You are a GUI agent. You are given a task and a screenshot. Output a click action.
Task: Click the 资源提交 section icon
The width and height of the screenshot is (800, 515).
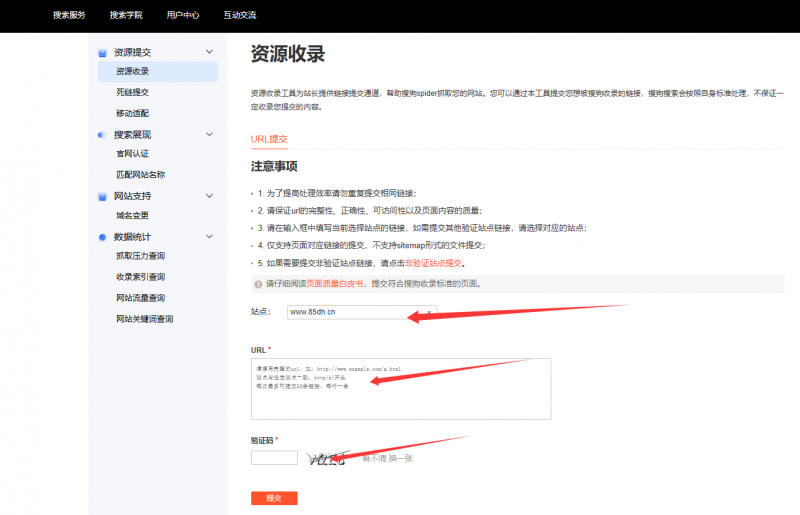[102, 52]
